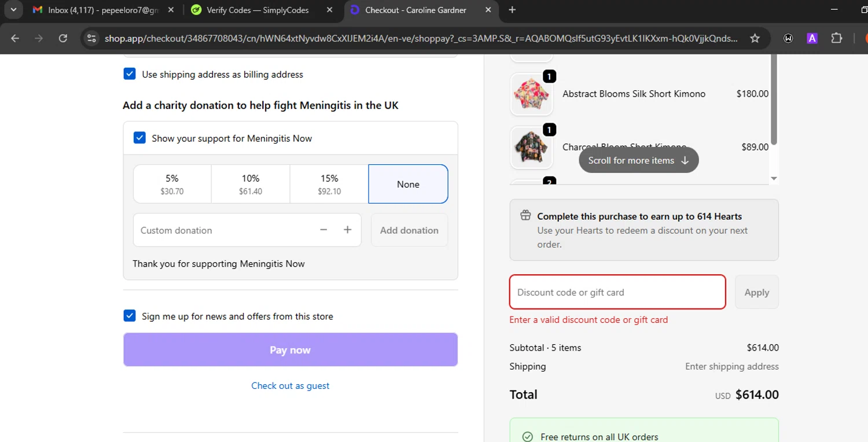The width and height of the screenshot is (868, 442).
Task: Select the 10% donation of $61.40
Action: tap(251, 184)
